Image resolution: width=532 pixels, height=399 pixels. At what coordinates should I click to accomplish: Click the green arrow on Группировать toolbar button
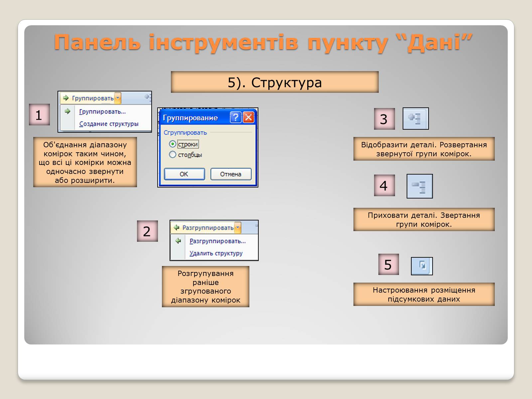click(x=66, y=98)
